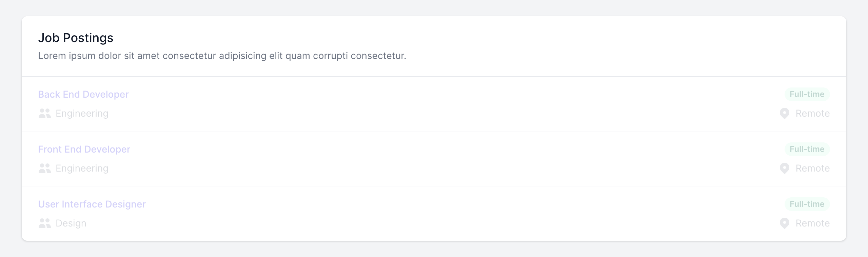Click the location pin in User Interface Designer row

coord(784,223)
